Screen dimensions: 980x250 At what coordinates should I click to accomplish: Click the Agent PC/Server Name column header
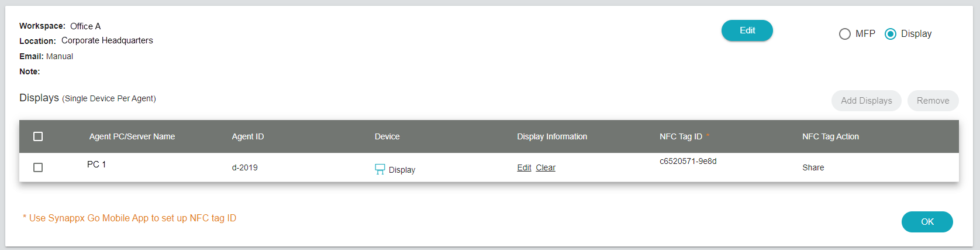coord(132,136)
